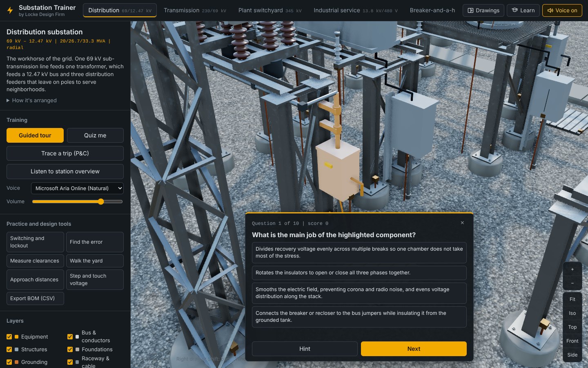
Task: Start the Guided tour
Action: coord(35,135)
